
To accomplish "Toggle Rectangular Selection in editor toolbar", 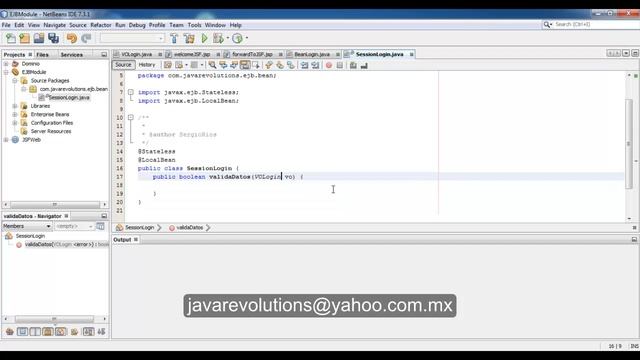I will pyautogui.click(x=256, y=65).
